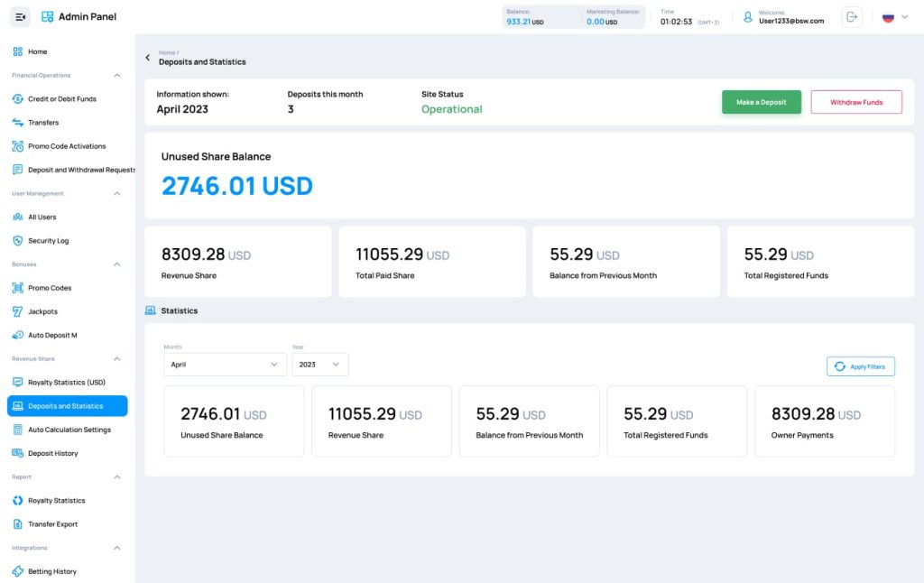Open the language flag dropdown
The height and width of the screenshot is (583, 924).
point(894,17)
